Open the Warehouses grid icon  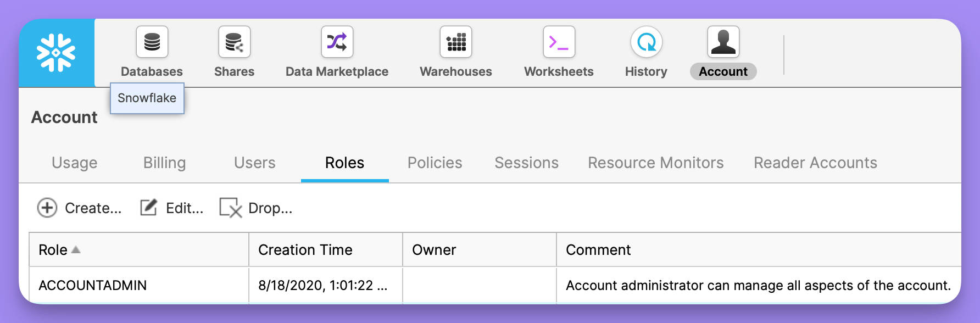coord(456,42)
